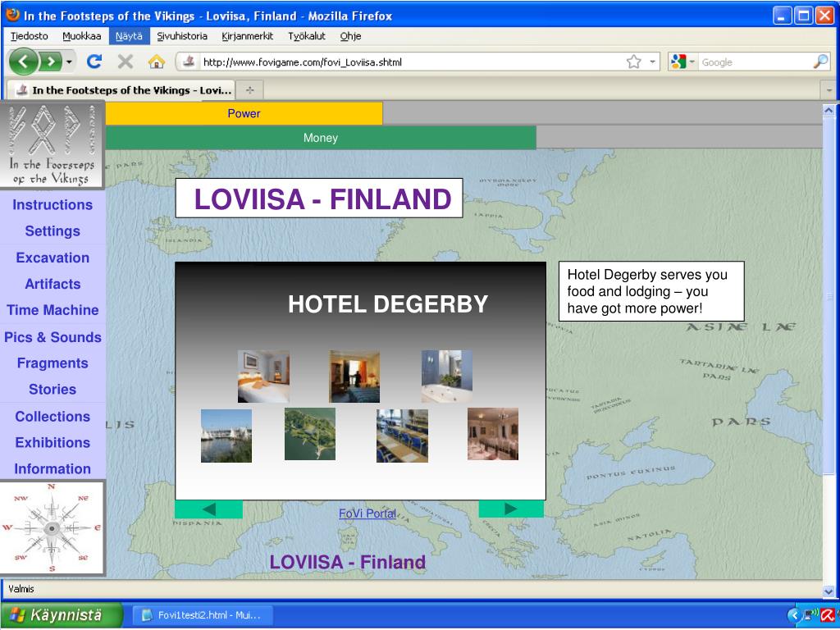Viewport: 840px width, 630px height.
Task: Click the room with orange curtains thumbnail
Action: 354,376
